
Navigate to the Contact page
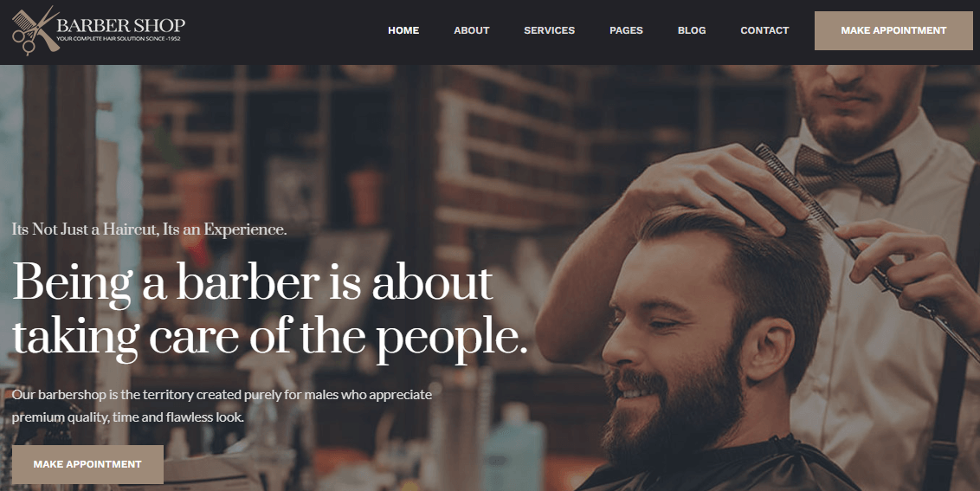(764, 30)
